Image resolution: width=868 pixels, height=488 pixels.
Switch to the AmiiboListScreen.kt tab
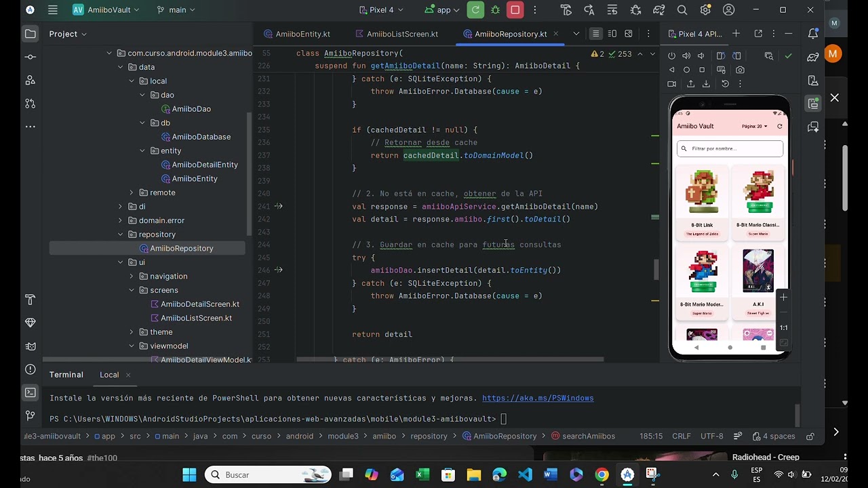pyautogui.click(x=396, y=34)
